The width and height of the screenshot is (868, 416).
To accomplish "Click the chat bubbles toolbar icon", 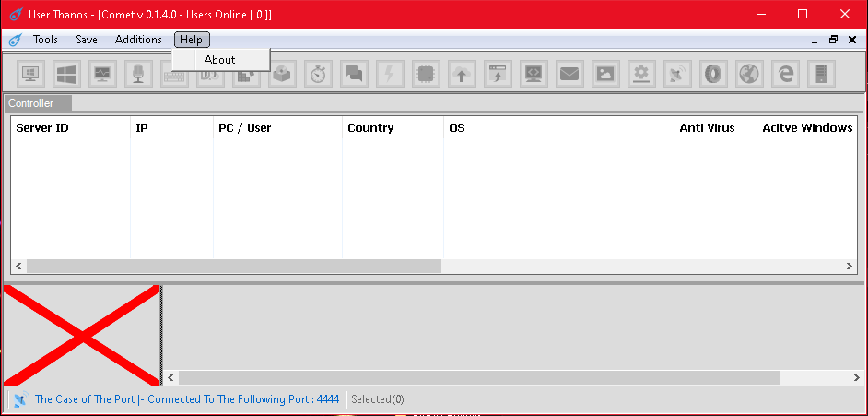I will [x=354, y=74].
